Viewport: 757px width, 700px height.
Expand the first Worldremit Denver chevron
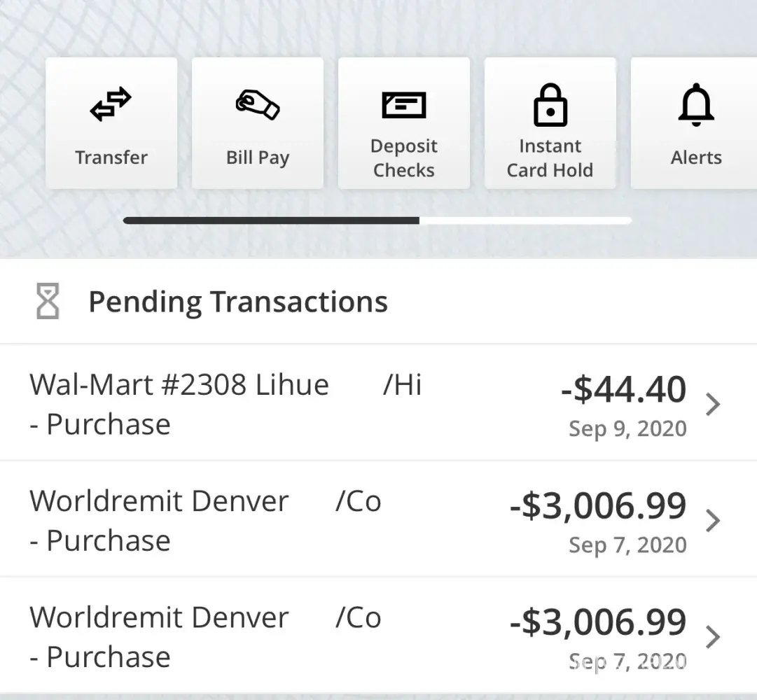click(x=713, y=521)
